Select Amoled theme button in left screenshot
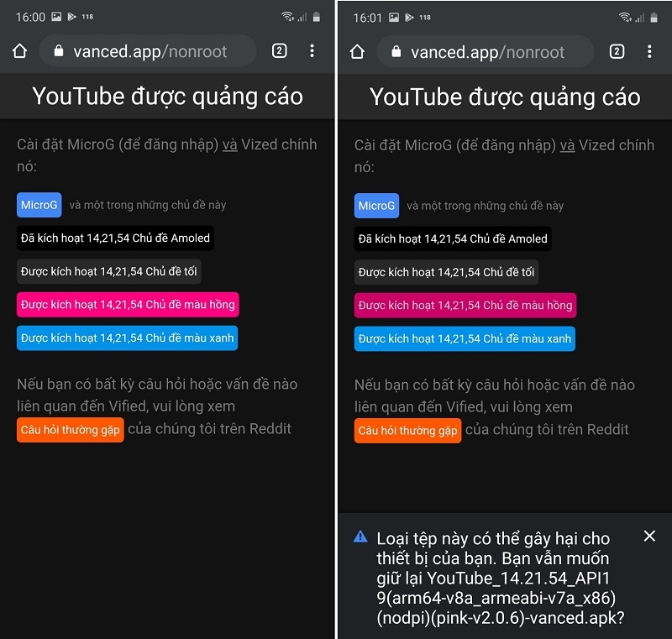This screenshot has height=639, width=672. 115,238
